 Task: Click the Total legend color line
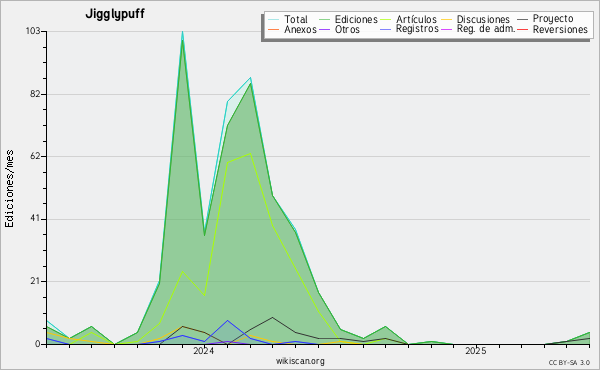(x=273, y=19)
